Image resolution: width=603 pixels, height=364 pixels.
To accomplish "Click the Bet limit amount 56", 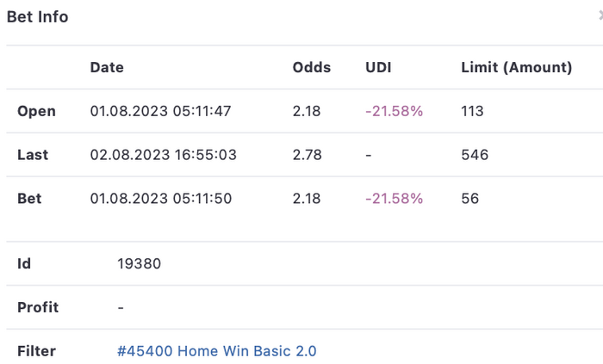I will pos(469,199).
